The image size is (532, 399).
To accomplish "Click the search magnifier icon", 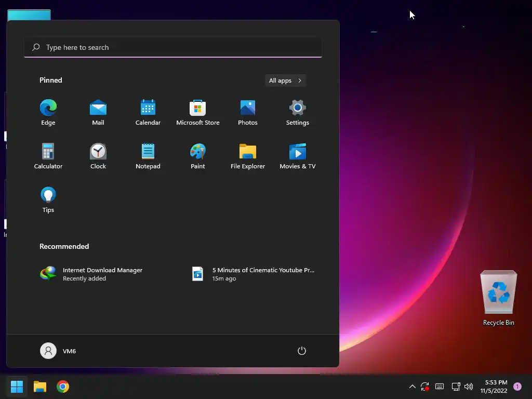I will pos(36,47).
